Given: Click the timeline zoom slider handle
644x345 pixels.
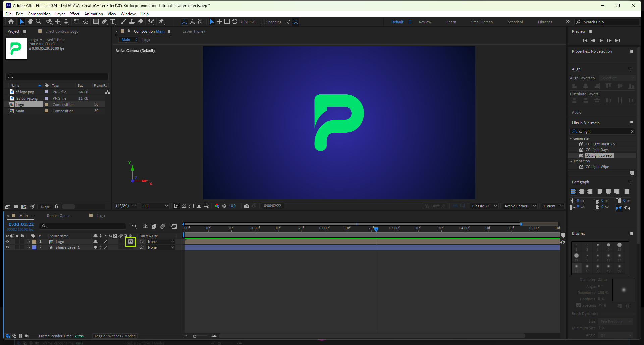Looking at the screenshot, I should click(x=195, y=336).
